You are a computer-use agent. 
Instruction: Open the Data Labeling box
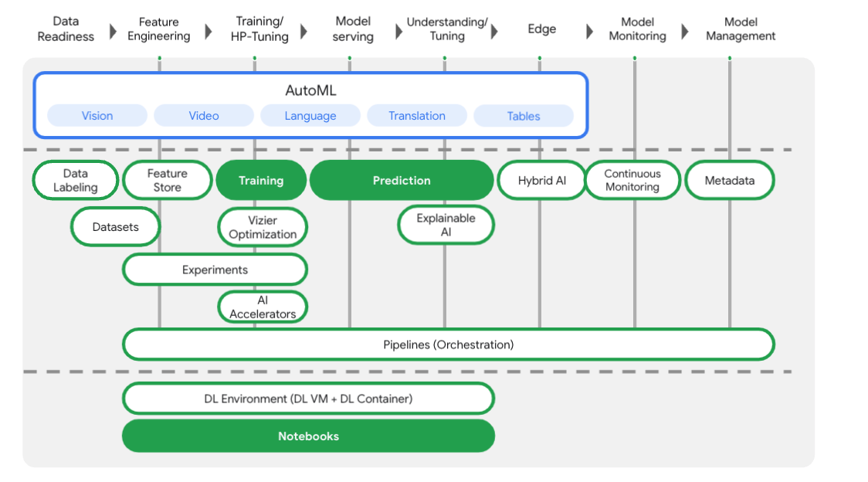pyautogui.click(x=75, y=180)
